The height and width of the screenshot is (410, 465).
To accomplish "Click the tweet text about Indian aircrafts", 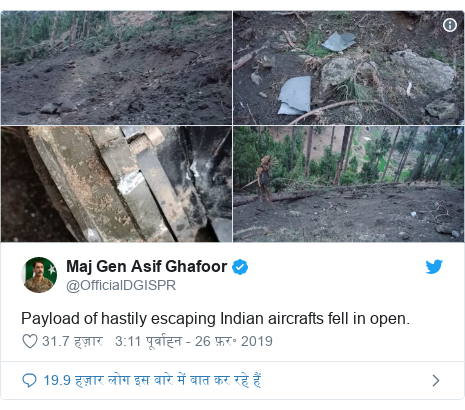I will click(x=215, y=319).
